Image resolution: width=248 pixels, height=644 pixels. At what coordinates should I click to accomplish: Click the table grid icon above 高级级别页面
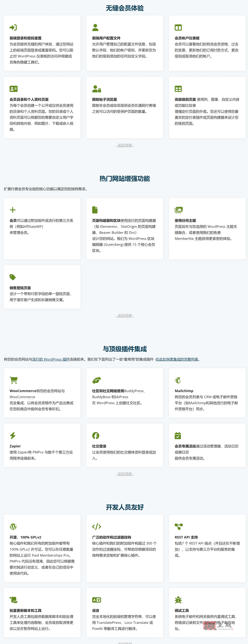pos(178,89)
